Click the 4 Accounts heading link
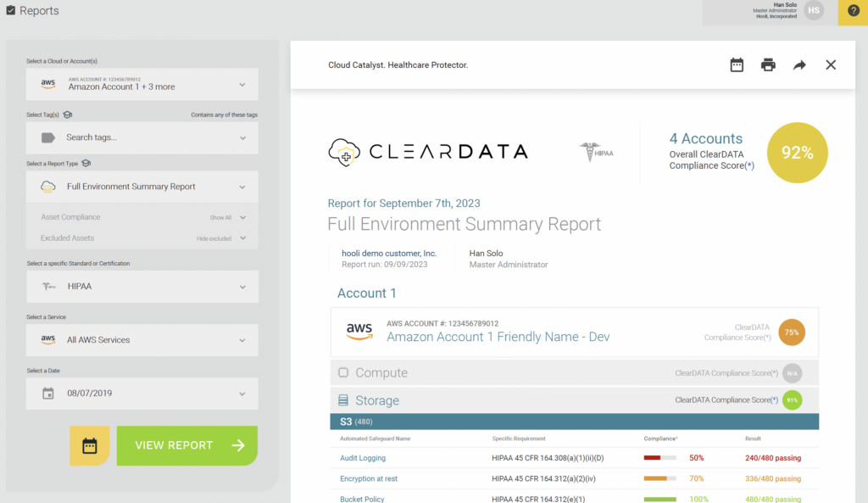This screenshot has height=503, width=868. [x=706, y=138]
